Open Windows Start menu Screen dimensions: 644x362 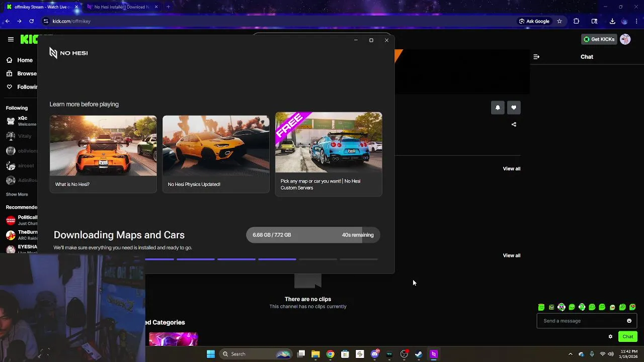[x=211, y=354]
